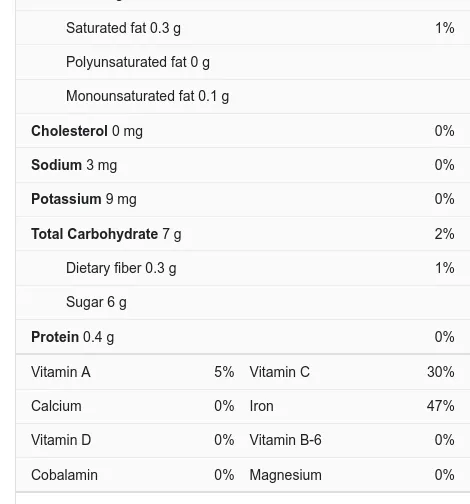Click the Sugar 6 g row
470x504 pixels.
tap(243, 302)
